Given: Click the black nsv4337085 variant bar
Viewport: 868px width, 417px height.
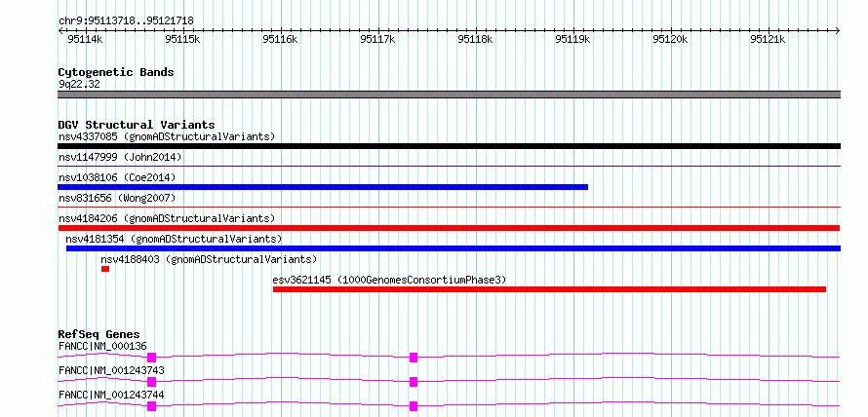Looking at the screenshot, I should [449, 146].
